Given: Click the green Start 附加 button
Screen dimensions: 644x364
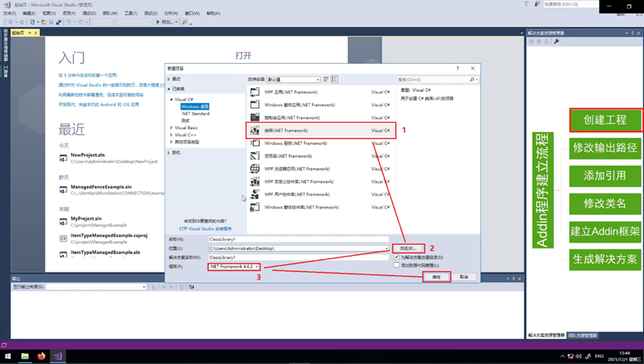Looking at the screenshot, I should [165, 21].
